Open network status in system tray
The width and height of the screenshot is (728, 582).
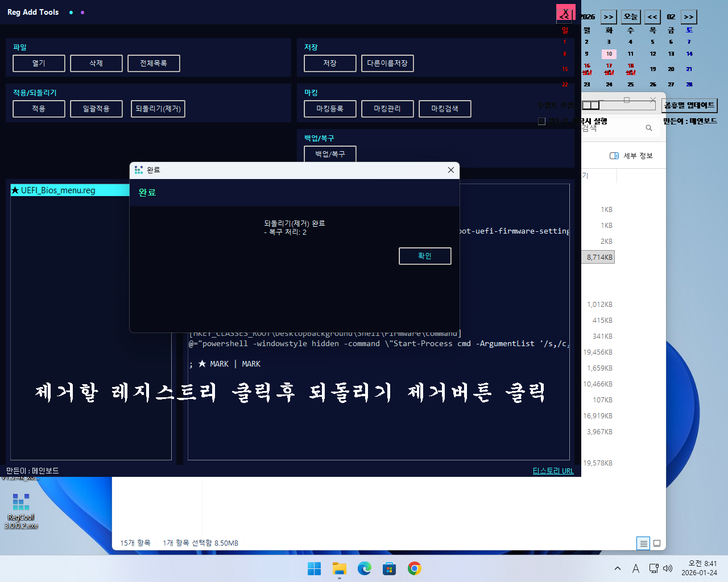click(x=654, y=568)
